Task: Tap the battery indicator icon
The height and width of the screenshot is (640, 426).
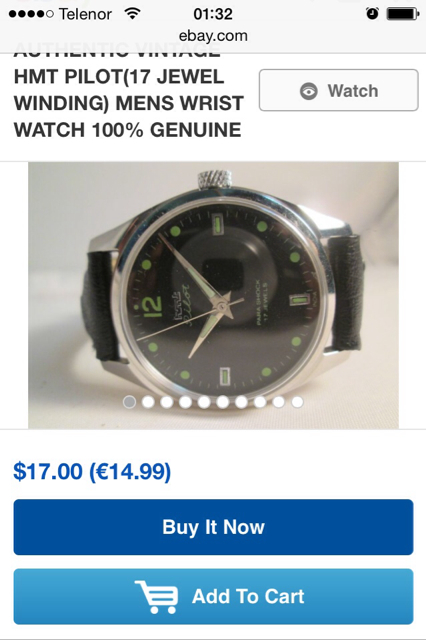Action: [403, 14]
